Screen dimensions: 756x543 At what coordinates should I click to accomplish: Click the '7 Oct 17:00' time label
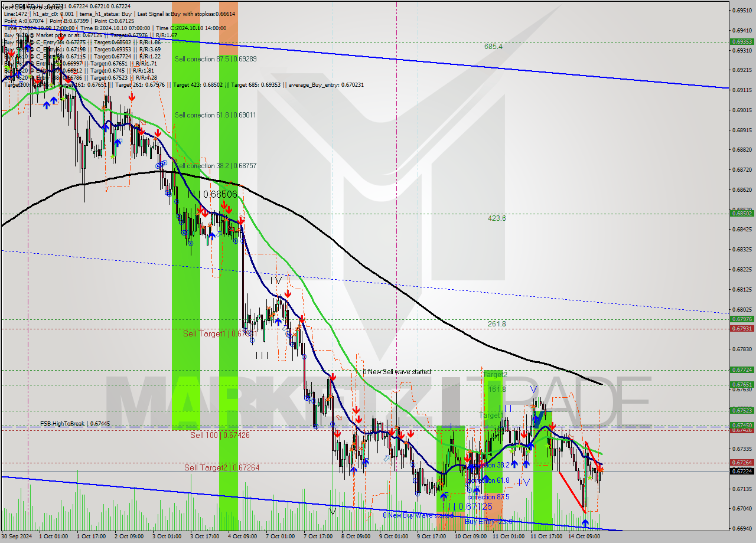coord(318,537)
